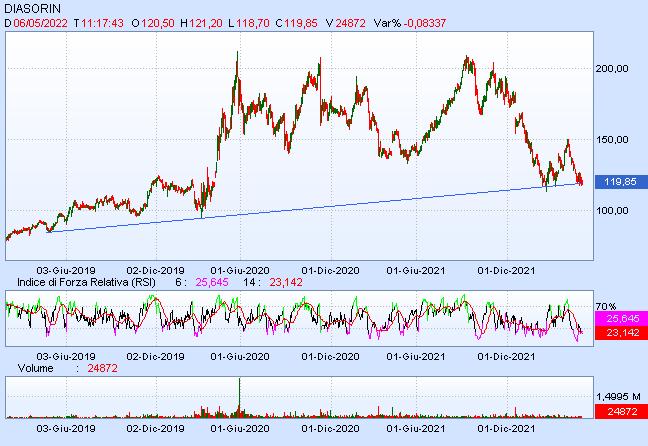This screenshot has width=648, height=446.
Task: Click the time value 11:17:43
Action: (102, 23)
